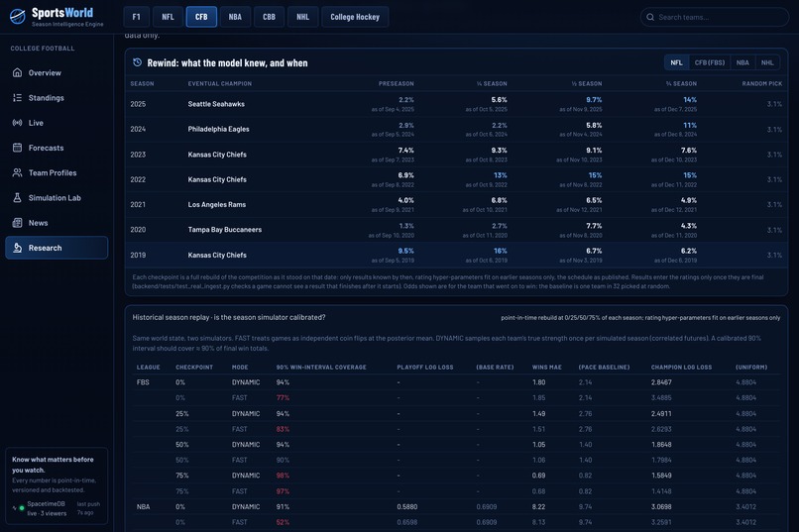Select NHL in the Rewind league toggle

pyautogui.click(x=767, y=62)
